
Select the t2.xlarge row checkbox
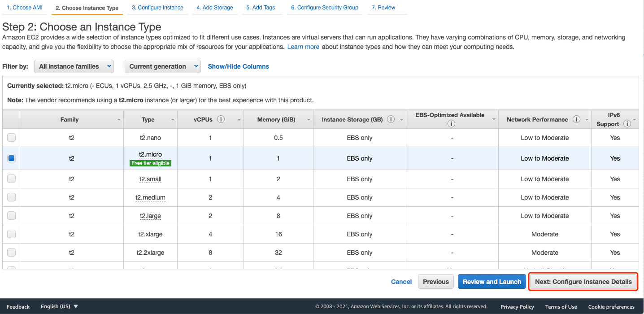point(11,234)
